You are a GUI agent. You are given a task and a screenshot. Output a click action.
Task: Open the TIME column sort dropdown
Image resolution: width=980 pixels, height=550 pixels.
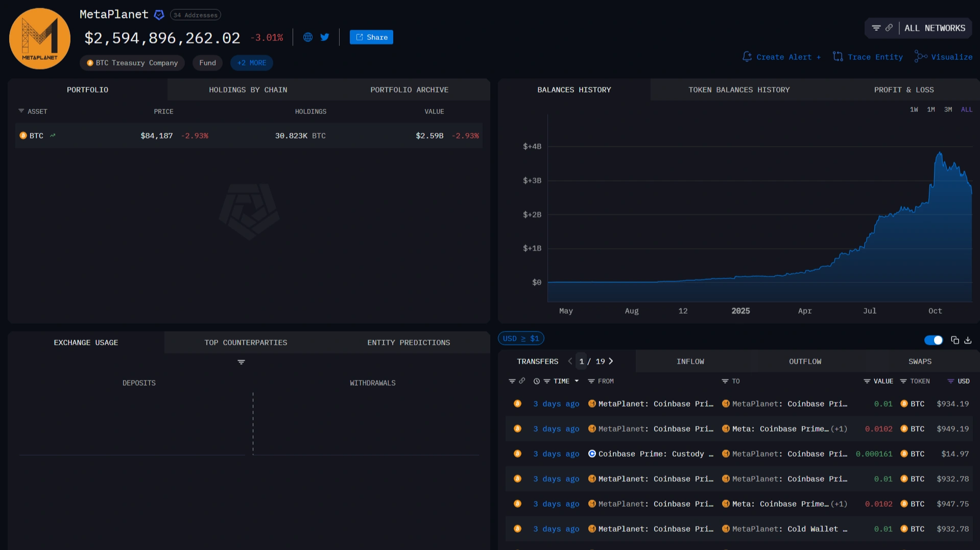coord(577,381)
